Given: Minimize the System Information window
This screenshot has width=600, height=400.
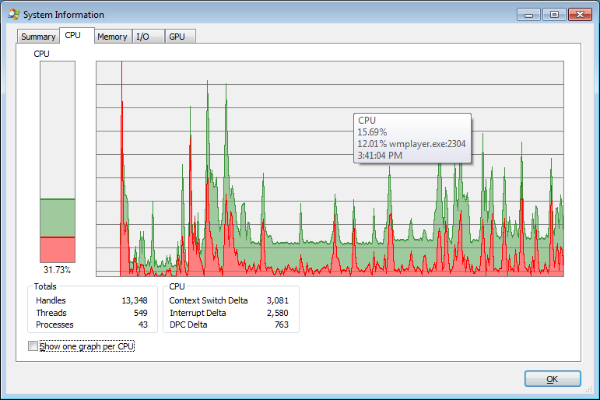Looking at the screenshot, I should pyautogui.click(x=530, y=14).
